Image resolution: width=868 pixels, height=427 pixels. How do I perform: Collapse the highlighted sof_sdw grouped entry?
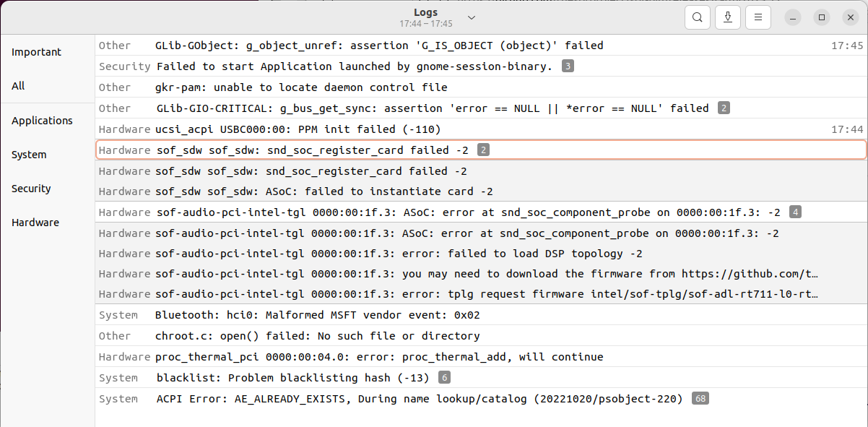coord(482,150)
